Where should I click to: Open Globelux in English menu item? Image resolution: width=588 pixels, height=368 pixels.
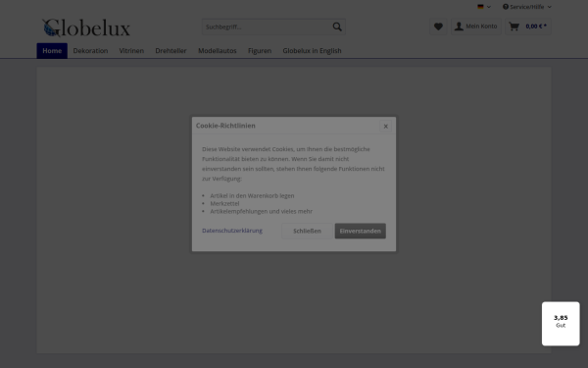[x=312, y=51]
